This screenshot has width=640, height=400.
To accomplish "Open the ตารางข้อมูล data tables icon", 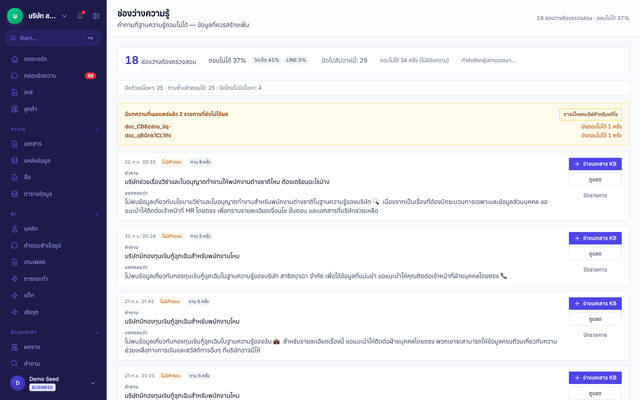I will coord(15,194).
